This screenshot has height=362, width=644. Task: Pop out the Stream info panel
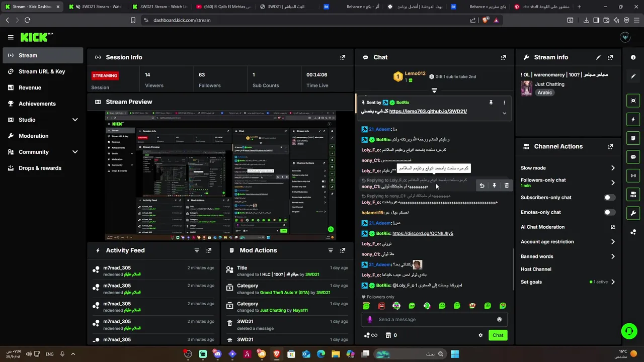pos(610,57)
